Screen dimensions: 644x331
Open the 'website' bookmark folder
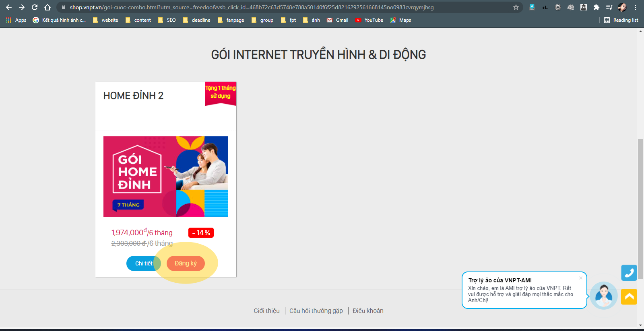tap(105, 20)
